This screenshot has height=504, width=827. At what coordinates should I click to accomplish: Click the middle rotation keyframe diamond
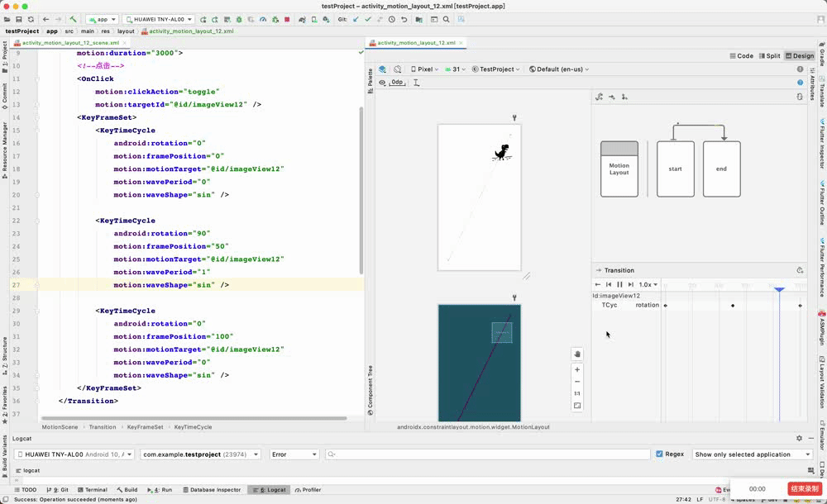[x=733, y=306]
